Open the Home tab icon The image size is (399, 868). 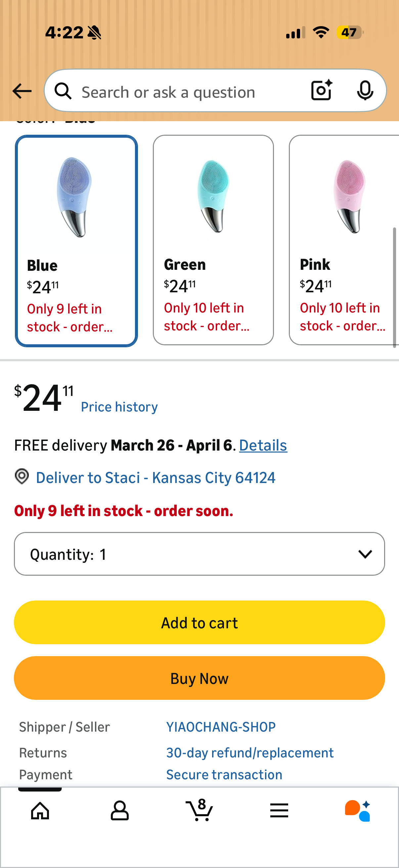tap(40, 810)
